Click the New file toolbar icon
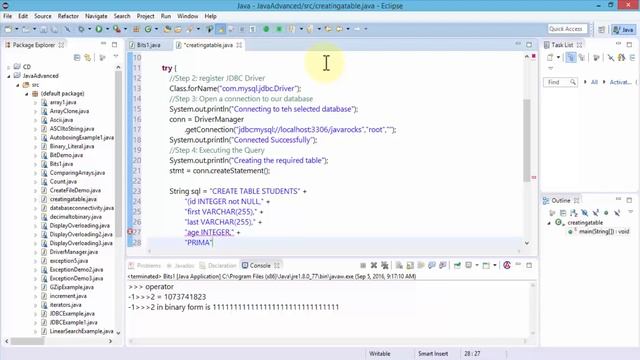This screenshot has width=640, height=360. [8, 29]
